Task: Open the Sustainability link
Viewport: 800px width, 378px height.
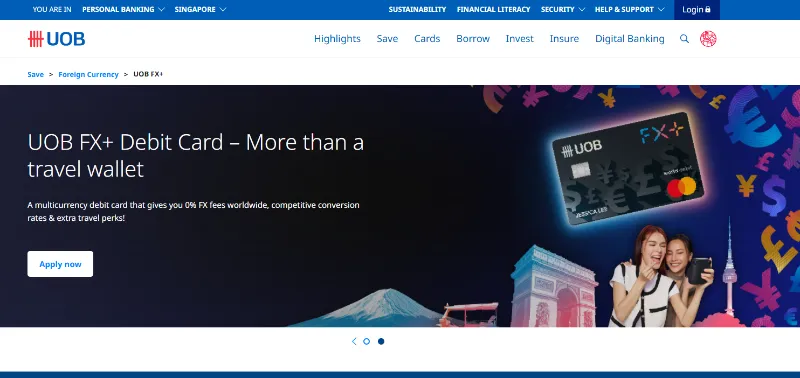Action: tap(417, 9)
